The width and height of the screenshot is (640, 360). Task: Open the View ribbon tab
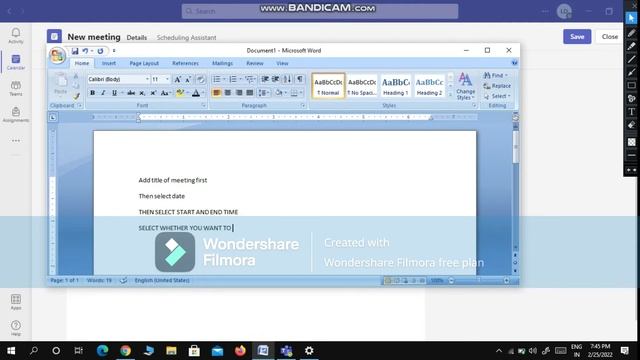point(282,63)
